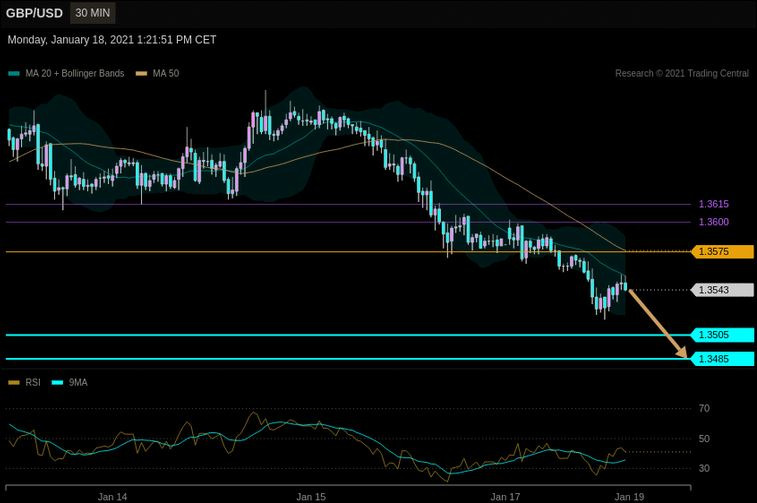
Task: Click the cyan 1.3485 target price tag
Action: coord(722,359)
